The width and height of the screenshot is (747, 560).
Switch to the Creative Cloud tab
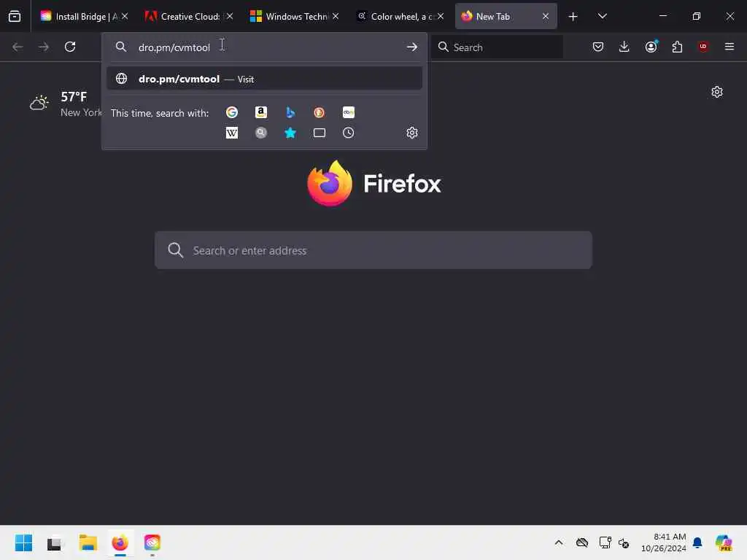coord(190,16)
